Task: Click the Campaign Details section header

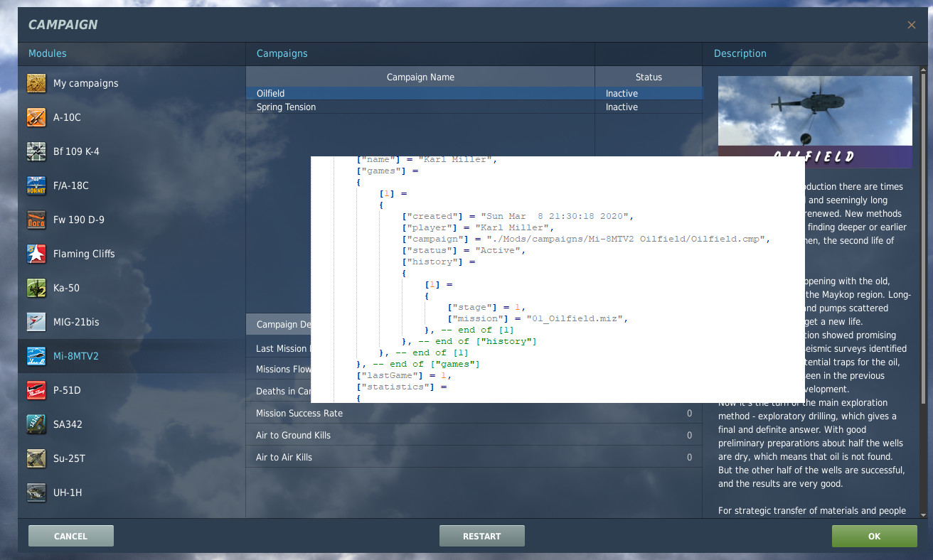Action: [278, 324]
